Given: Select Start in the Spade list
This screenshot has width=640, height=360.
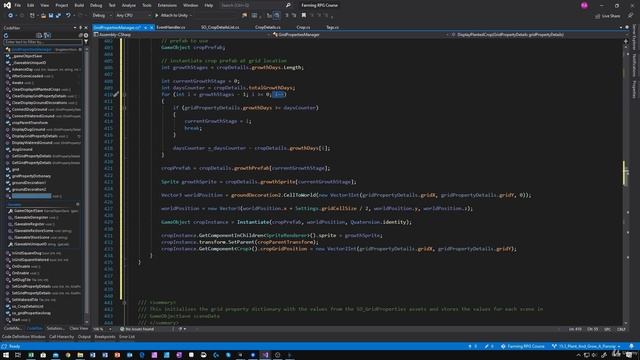Looking at the screenshot, I should tap(16, 320).
